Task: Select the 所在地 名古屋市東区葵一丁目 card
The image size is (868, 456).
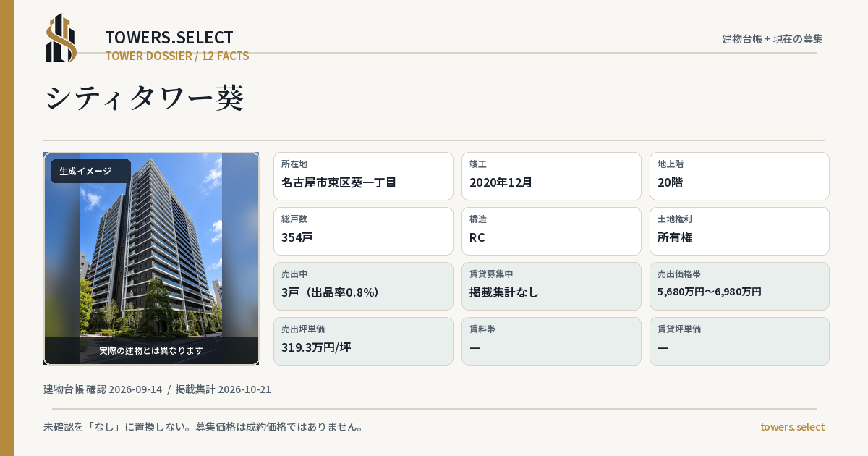Action: coord(363,176)
